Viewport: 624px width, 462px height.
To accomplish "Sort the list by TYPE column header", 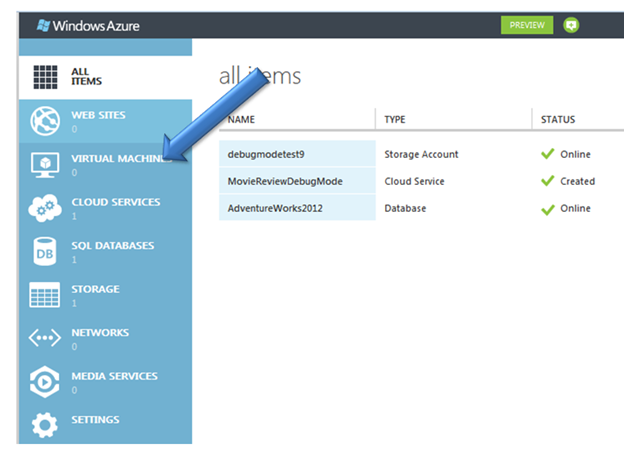I will (395, 120).
